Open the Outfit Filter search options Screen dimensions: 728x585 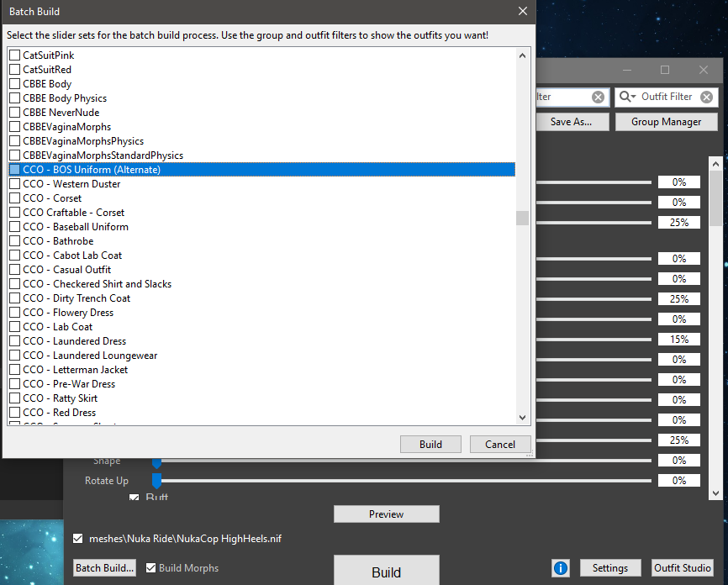click(x=627, y=97)
